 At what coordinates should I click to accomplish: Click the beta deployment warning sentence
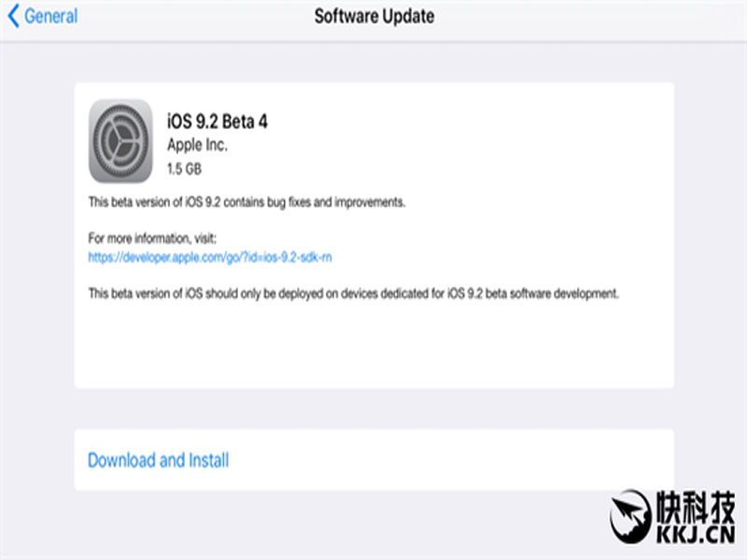pyautogui.click(x=354, y=294)
